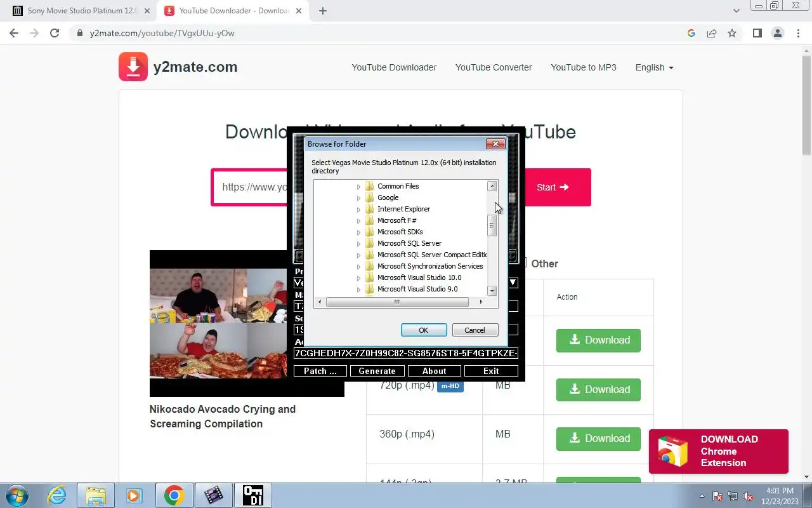Confirm the folder with OK
Image resolution: width=812 pixels, height=508 pixels.
point(424,330)
